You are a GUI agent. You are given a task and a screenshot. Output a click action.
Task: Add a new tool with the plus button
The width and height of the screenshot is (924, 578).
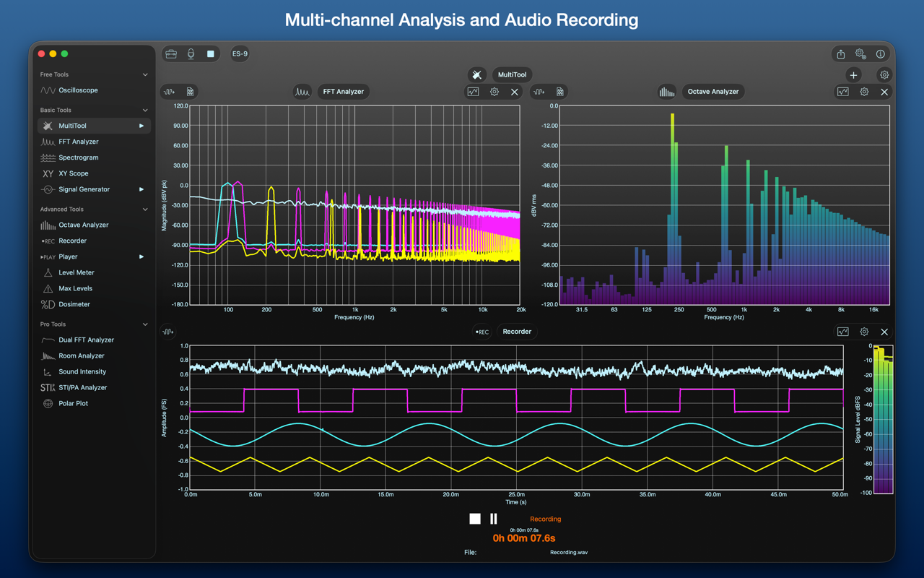click(x=853, y=75)
